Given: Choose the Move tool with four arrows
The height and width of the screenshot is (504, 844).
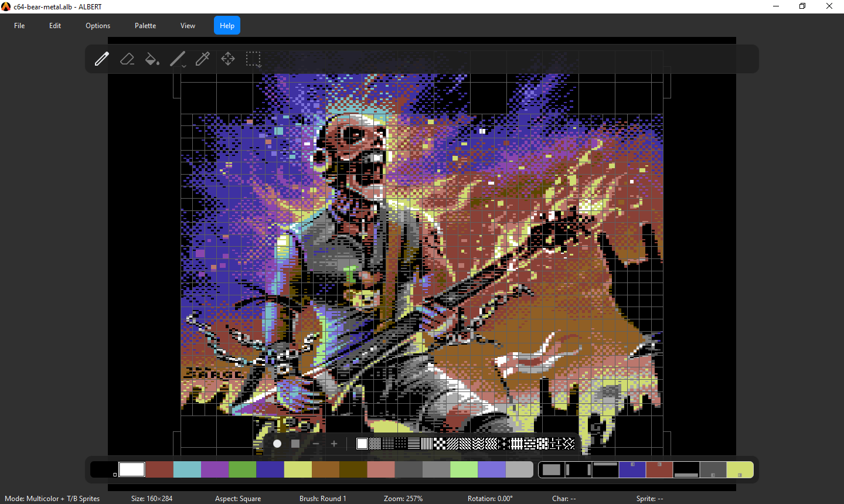Looking at the screenshot, I should click(x=228, y=59).
